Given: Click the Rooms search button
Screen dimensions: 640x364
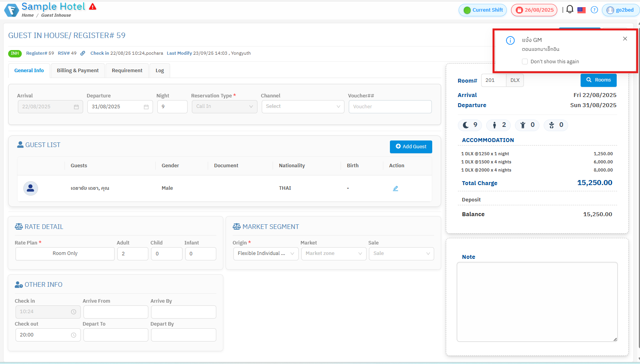Looking at the screenshot, I should [598, 80].
